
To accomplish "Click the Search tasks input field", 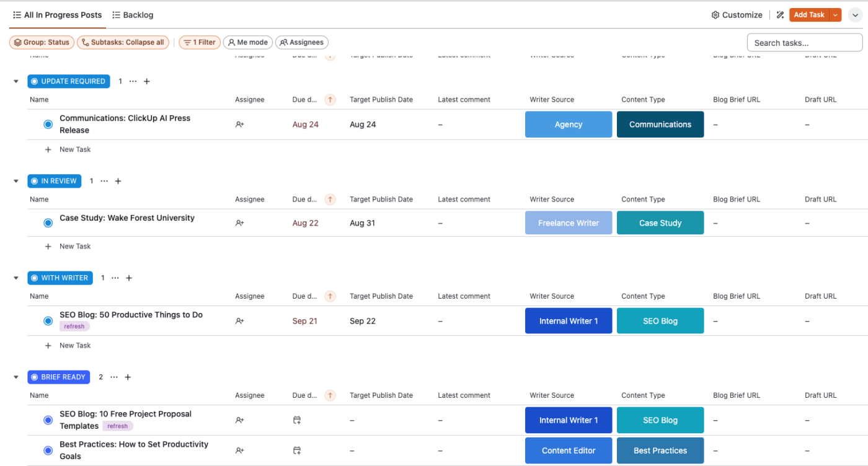I will [804, 43].
